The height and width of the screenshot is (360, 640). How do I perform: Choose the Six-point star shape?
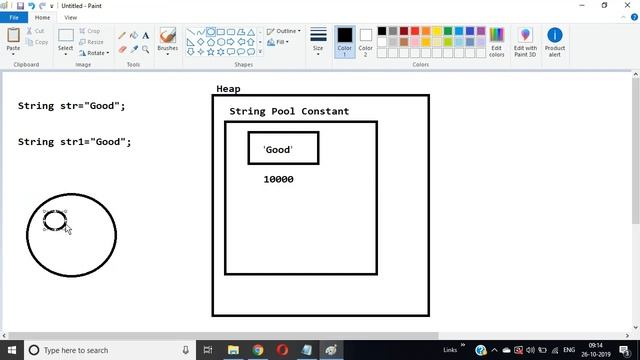[x=221, y=52]
